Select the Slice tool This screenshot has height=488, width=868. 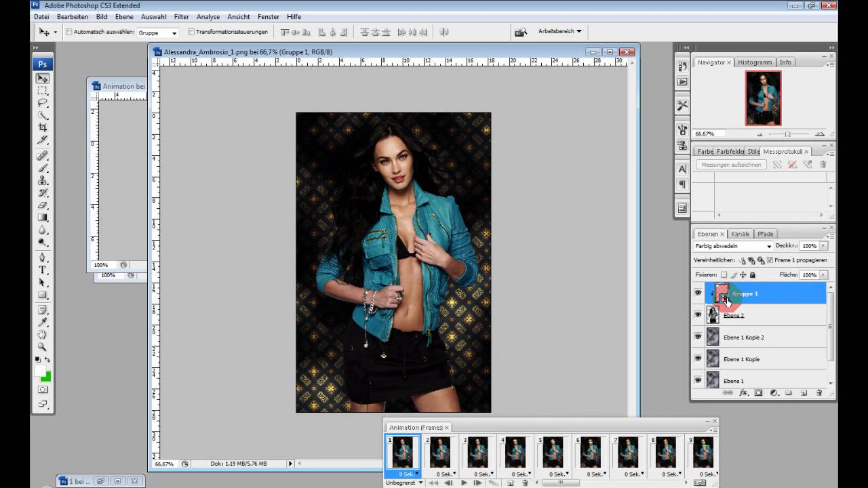pyautogui.click(x=43, y=140)
